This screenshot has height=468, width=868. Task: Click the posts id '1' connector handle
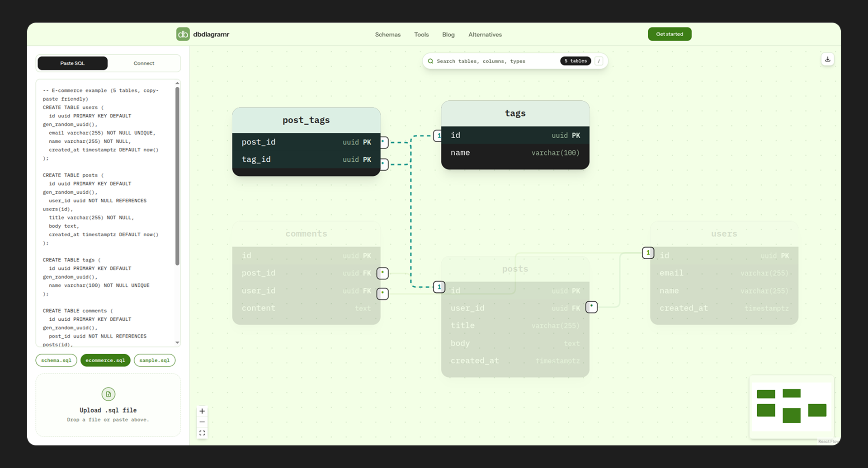pos(439,287)
